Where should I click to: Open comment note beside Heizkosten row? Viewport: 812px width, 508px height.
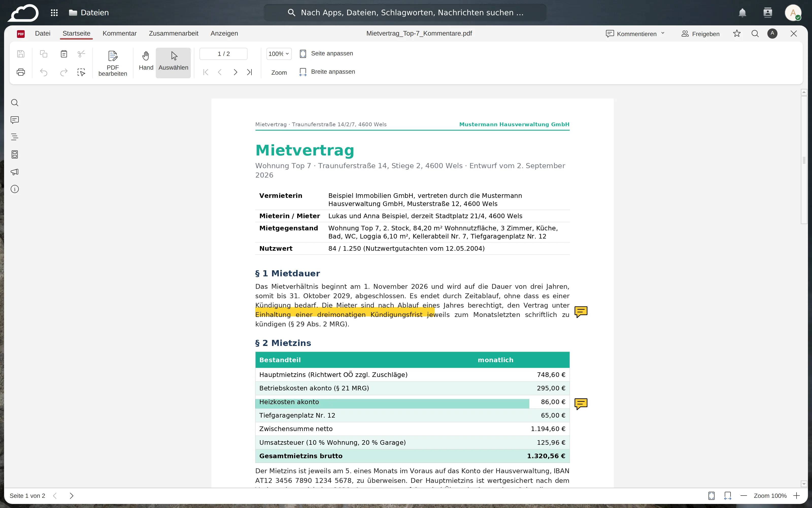click(581, 404)
